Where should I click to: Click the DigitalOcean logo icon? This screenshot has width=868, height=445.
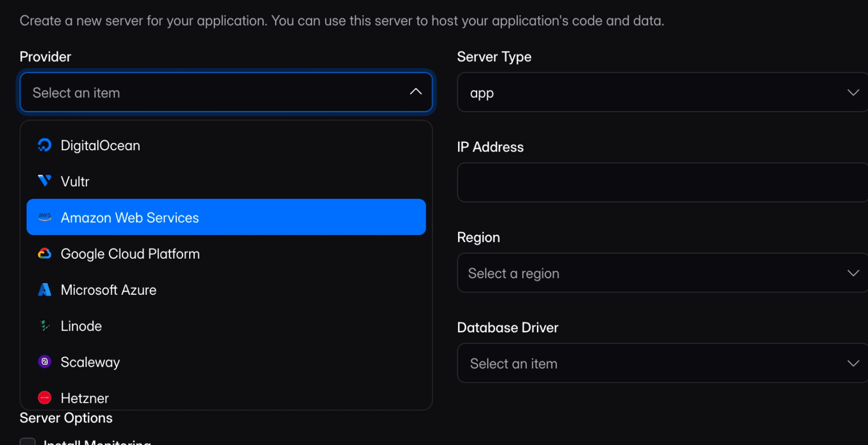pyautogui.click(x=45, y=146)
